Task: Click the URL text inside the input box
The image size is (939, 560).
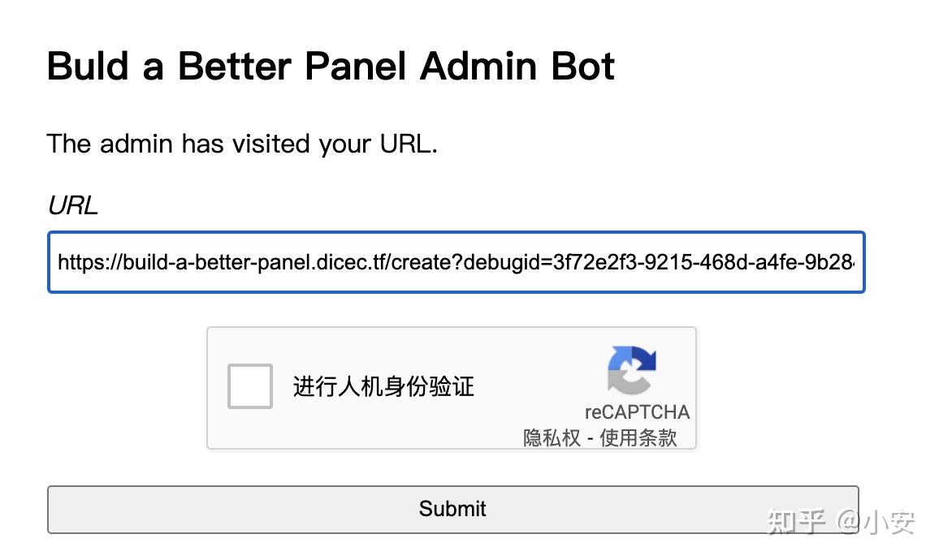Action: point(325,262)
